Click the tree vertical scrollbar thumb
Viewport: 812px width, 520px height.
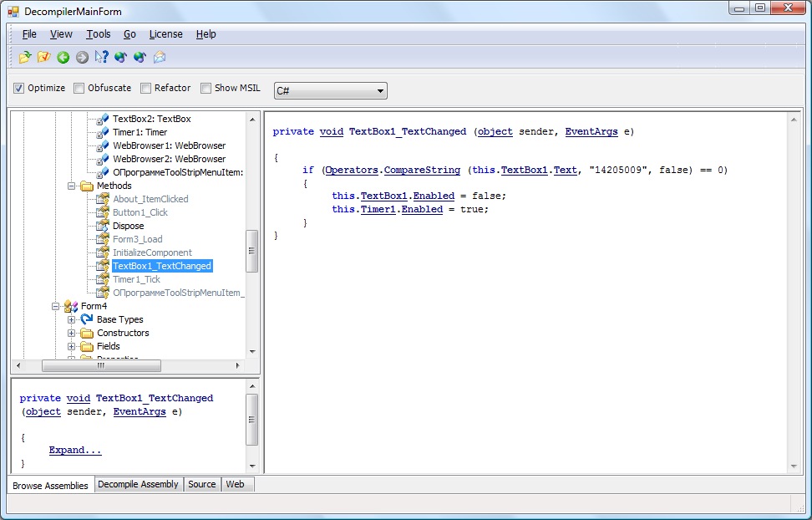click(x=251, y=251)
